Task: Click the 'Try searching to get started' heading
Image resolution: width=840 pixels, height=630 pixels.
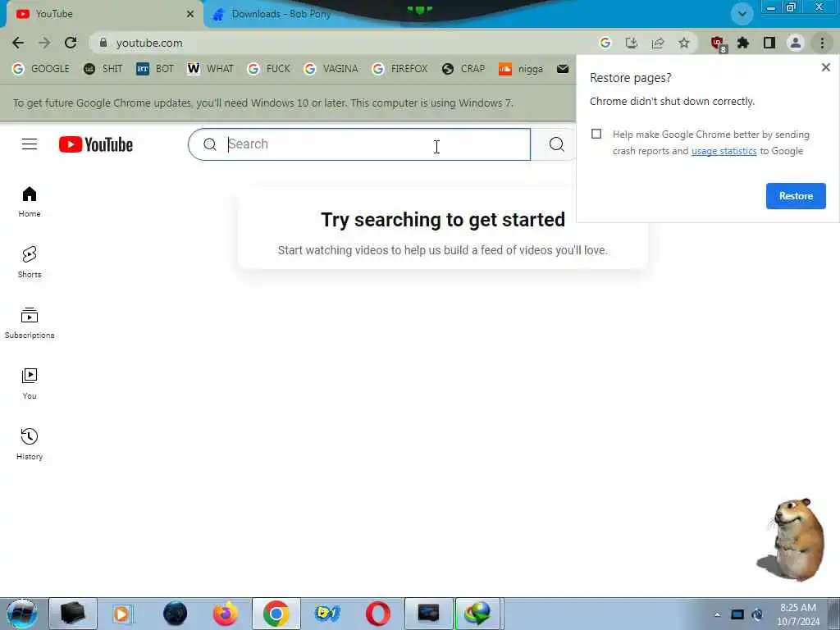Action: (443, 220)
